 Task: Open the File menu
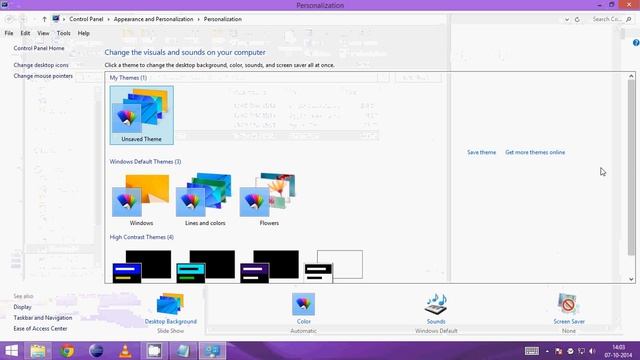pos(9,33)
